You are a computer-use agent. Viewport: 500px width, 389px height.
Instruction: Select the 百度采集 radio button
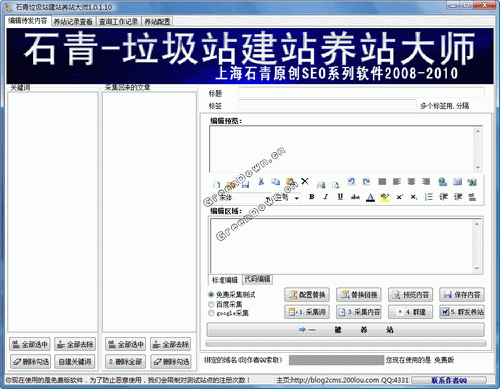pos(211,304)
